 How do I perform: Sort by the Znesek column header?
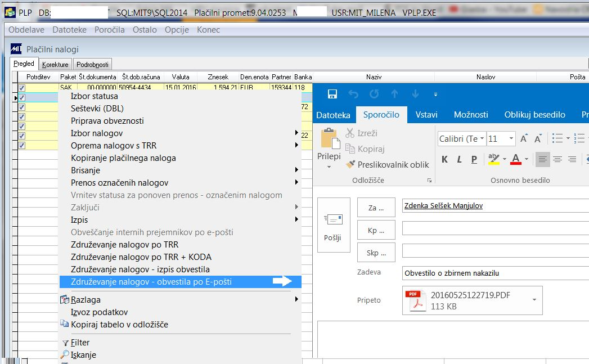point(218,77)
